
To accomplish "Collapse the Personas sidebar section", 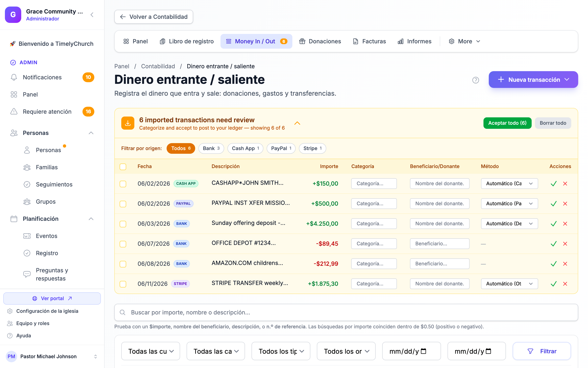I will [91, 133].
